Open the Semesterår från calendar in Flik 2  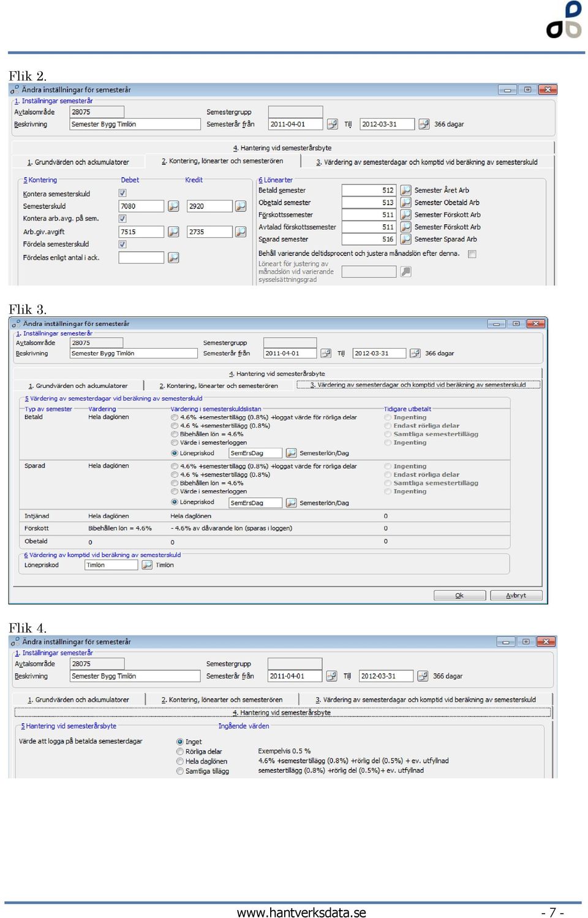coord(332,124)
